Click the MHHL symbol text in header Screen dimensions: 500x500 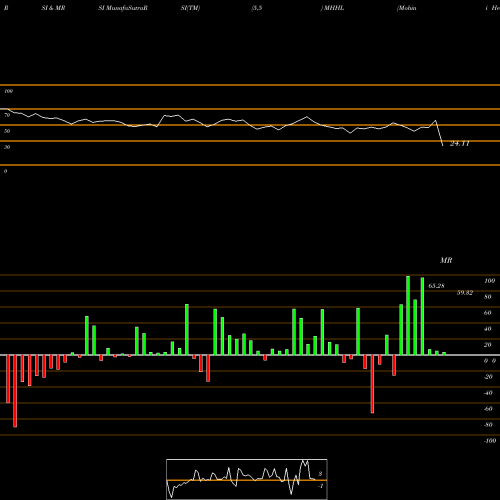[x=334, y=8]
